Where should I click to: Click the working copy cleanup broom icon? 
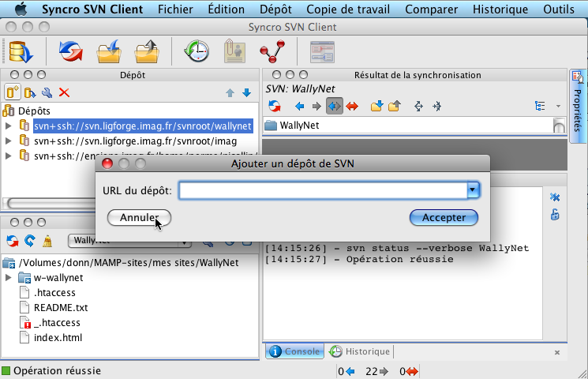(47, 241)
